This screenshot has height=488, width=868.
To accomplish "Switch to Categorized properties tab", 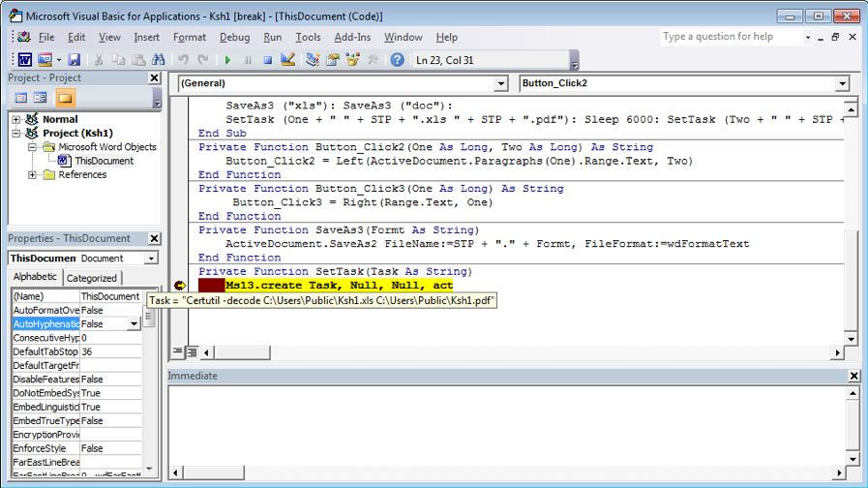I will point(91,278).
